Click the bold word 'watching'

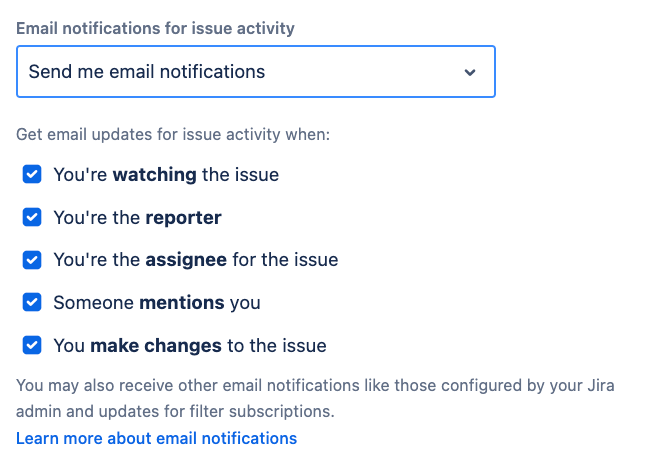[154, 175]
